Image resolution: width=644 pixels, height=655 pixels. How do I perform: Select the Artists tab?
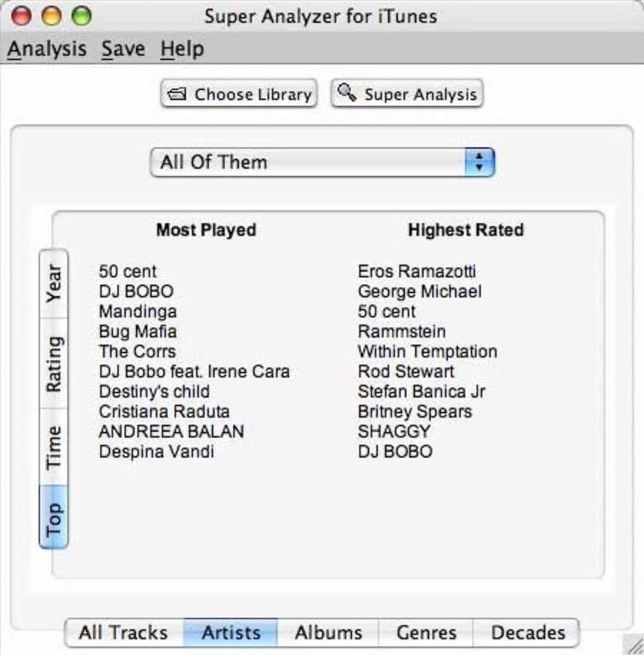coord(230,632)
